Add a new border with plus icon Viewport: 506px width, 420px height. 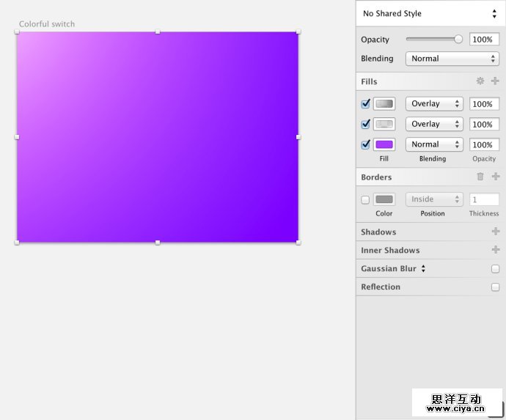(x=495, y=177)
